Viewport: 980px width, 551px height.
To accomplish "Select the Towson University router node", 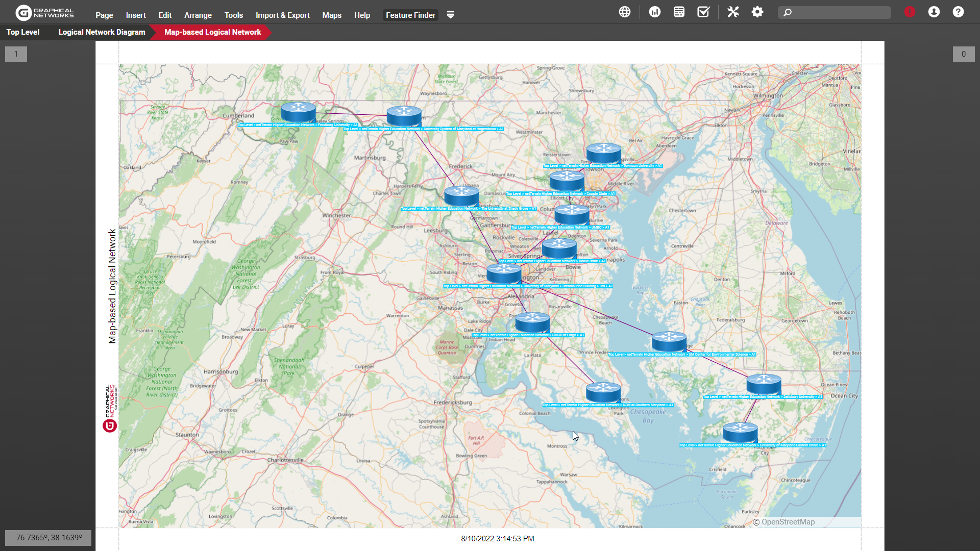I will [x=603, y=153].
